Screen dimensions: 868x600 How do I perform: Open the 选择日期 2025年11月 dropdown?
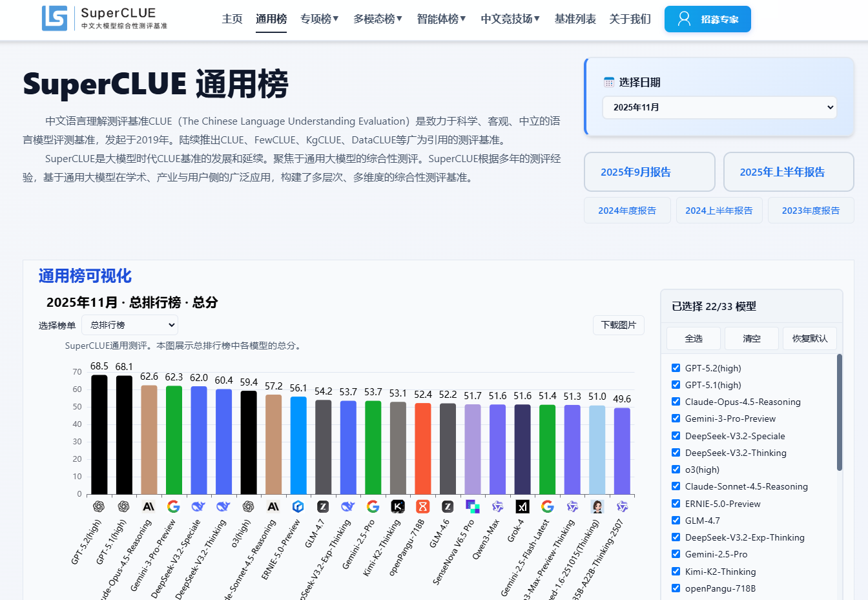coord(719,107)
